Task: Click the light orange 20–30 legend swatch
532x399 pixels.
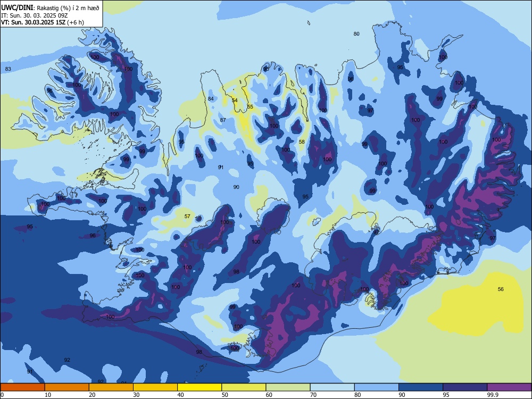Action: coord(111,387)
